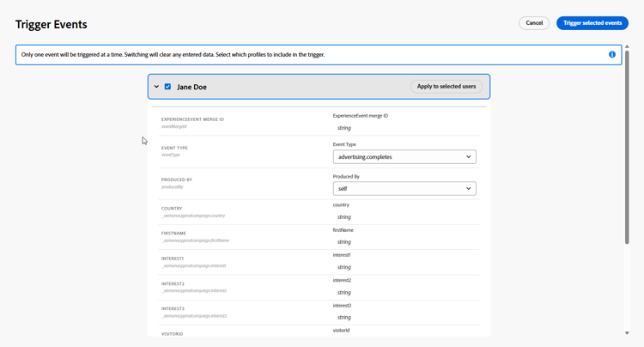Click the FIRSTNAME row label
Image resolution: width=644 pixels, height=347 pixels.
pyautogui.click(x=173, y=234)
